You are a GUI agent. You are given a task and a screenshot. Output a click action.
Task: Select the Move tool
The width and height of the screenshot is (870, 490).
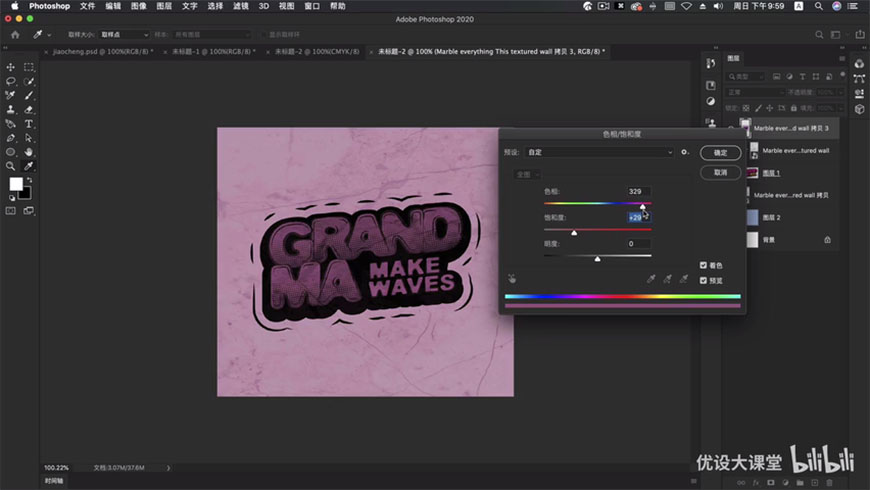point(11,67)
